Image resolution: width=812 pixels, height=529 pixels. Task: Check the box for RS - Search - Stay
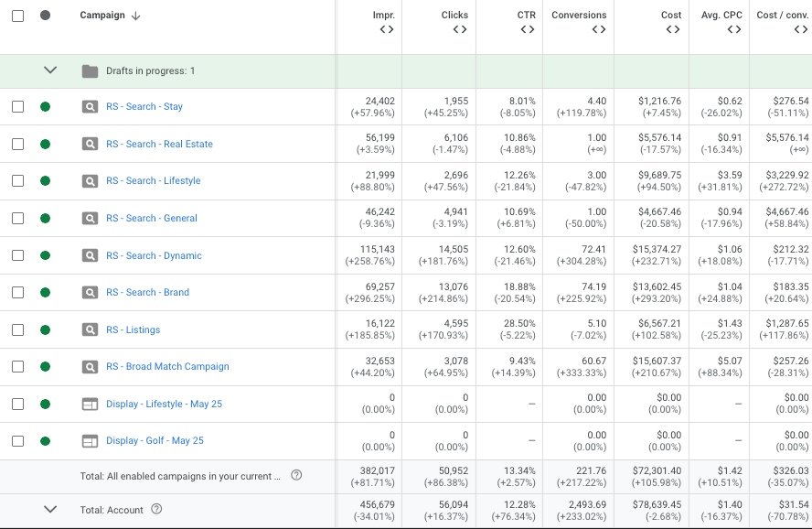[x=17, y=107]
